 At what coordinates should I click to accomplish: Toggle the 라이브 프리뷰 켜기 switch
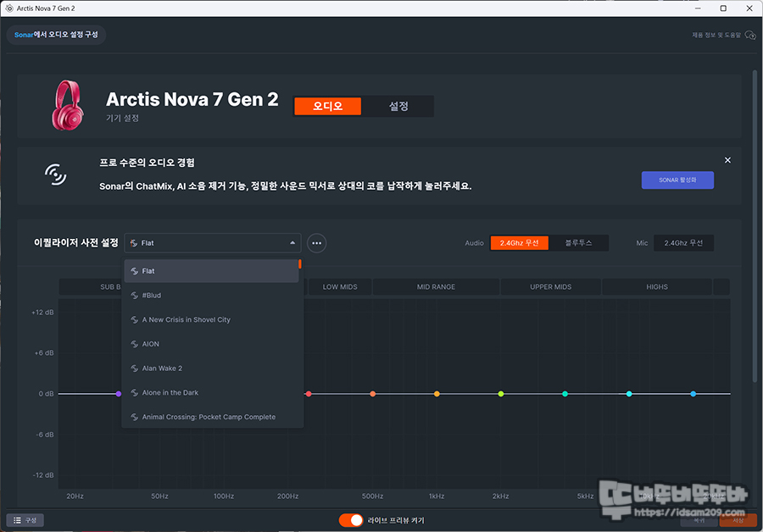pos(351,520)
